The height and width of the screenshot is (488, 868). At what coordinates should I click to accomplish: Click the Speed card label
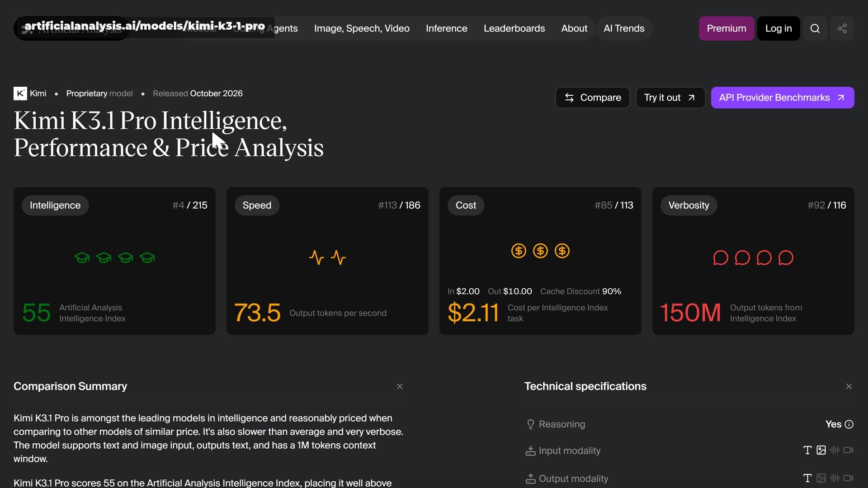(257, 205)
